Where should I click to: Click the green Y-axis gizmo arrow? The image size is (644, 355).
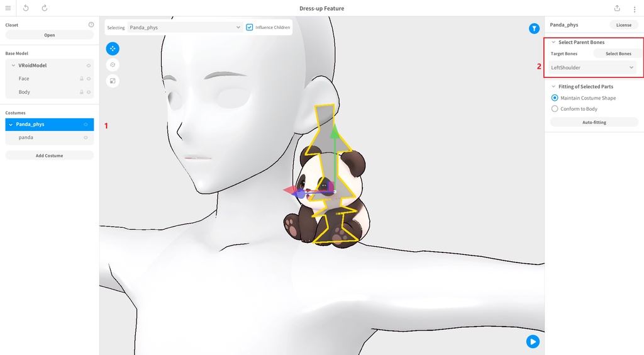(x=335, y=131)
